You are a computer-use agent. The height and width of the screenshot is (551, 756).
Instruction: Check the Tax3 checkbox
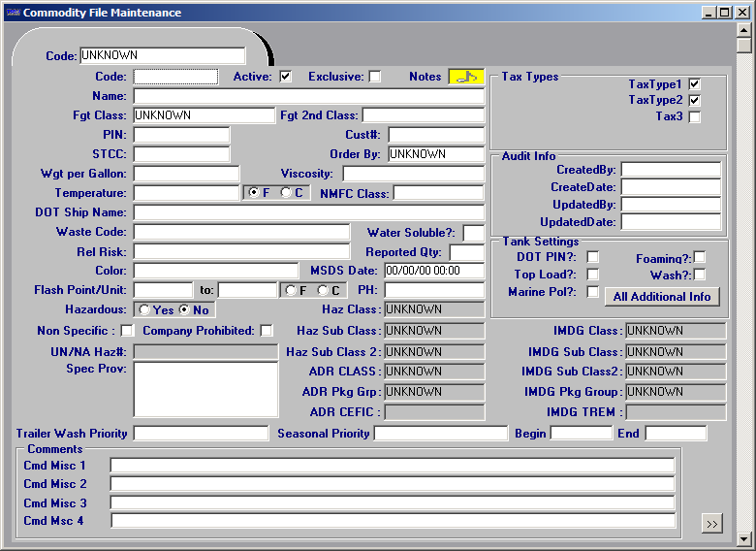(x=694, y=117)
